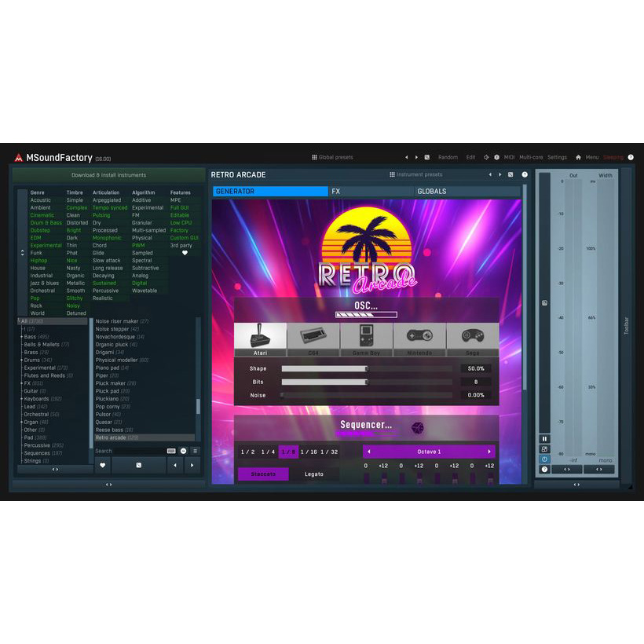The width and height of the screenshot is (644, 644).
Task: Toggle the Tempo synced articulation filter
Action: tap(110, 208)
